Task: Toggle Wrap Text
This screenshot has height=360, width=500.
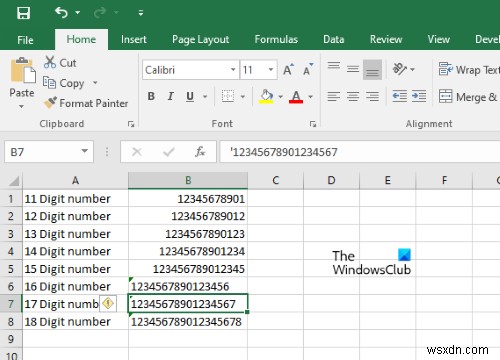Action: coord(469,70)
